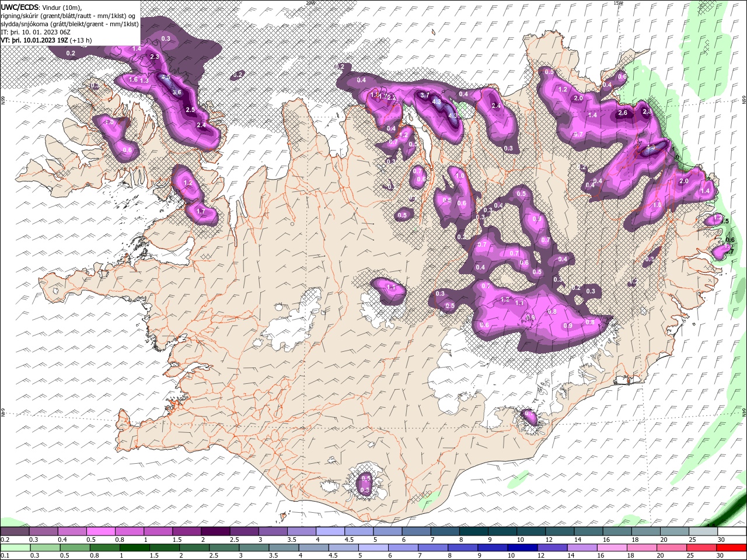Click the 'IT: þri. 10. 01. 2023 06Z' line

(x=34, y=32)
